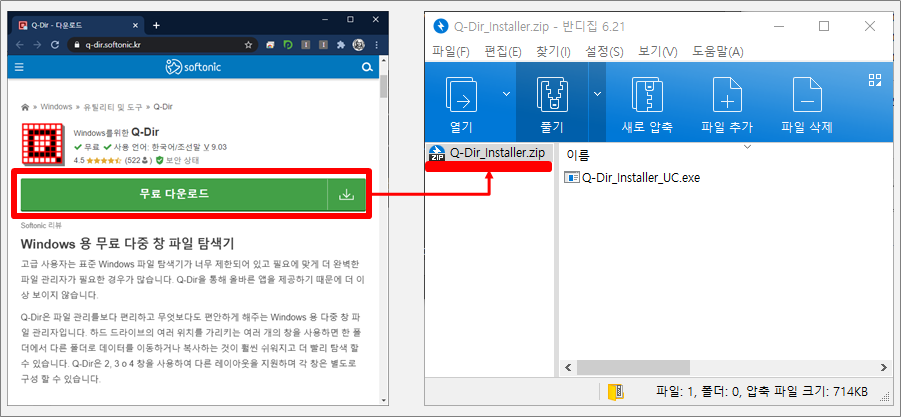Close the Q-Dir - 다운로드 tab
901x417 pixels.
click(x=136, y=25)
